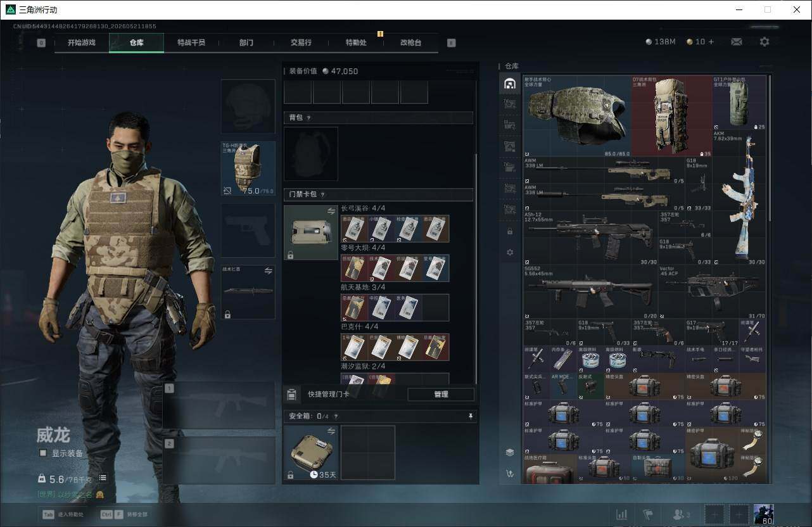Click the empty backpack slot under 背包
This screenshot has height=527, width=812.
click(311, 154)
